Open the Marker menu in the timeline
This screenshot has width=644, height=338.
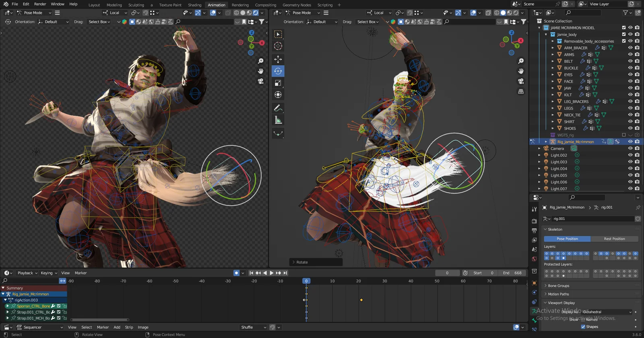[x=80, y=273]
